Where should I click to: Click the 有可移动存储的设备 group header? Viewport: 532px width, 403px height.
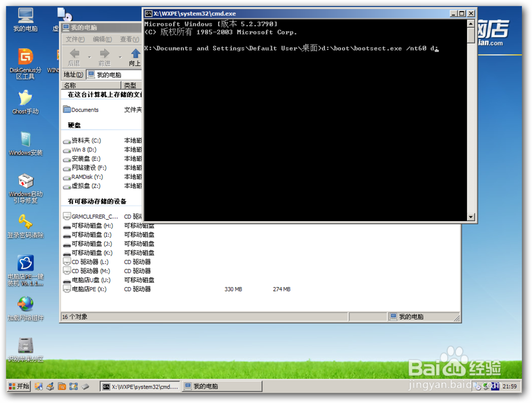97,201
